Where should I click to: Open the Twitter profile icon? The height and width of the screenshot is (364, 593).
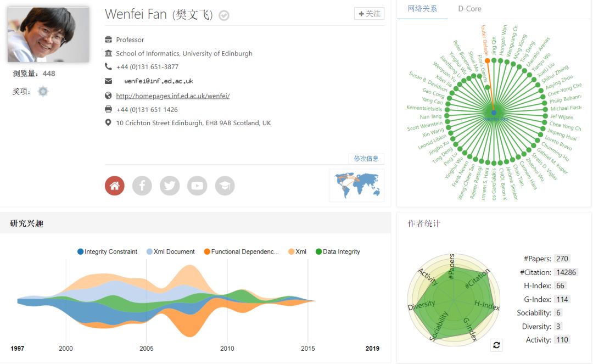click(170, 186)
